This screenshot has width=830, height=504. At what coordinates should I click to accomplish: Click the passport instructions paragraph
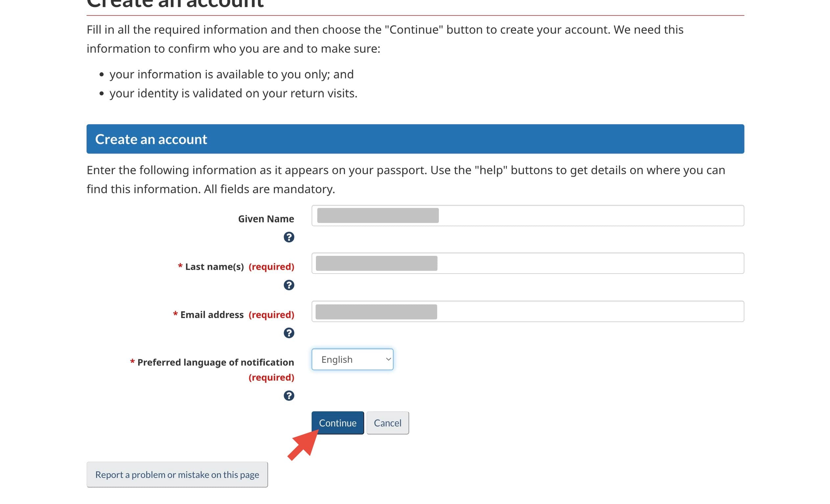[406, 180]
